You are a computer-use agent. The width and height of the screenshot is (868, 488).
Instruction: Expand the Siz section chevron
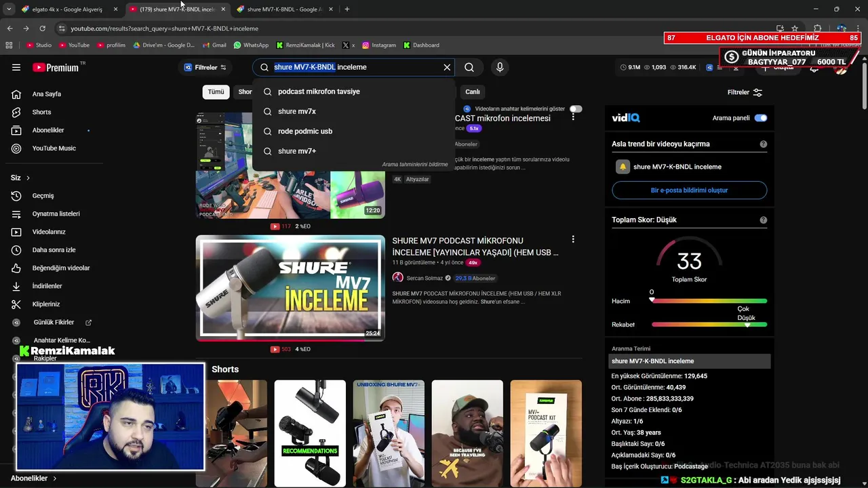[28, 178]
